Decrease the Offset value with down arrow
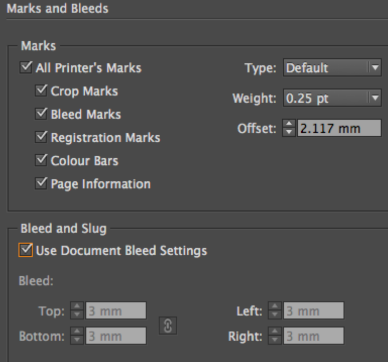388x362 pixels. click(x=289, y=132)
